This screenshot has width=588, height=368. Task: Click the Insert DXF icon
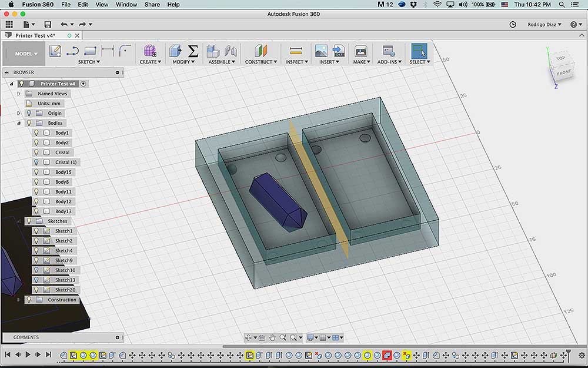338,51
